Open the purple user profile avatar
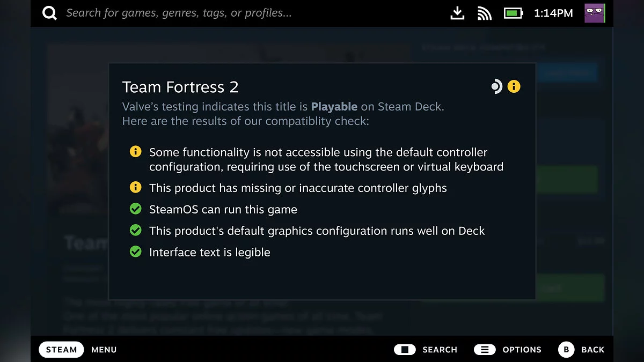Viewport: 644px width, 362px height. 595,13
